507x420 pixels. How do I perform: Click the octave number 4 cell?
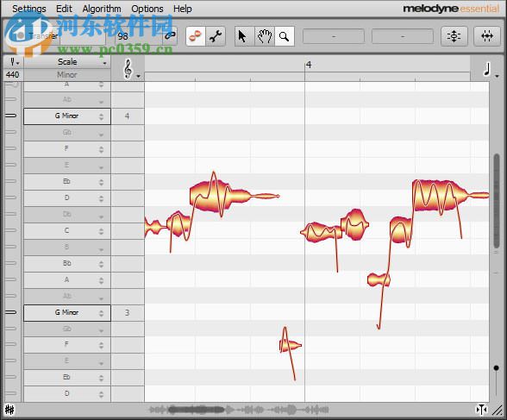coord(128,116)
